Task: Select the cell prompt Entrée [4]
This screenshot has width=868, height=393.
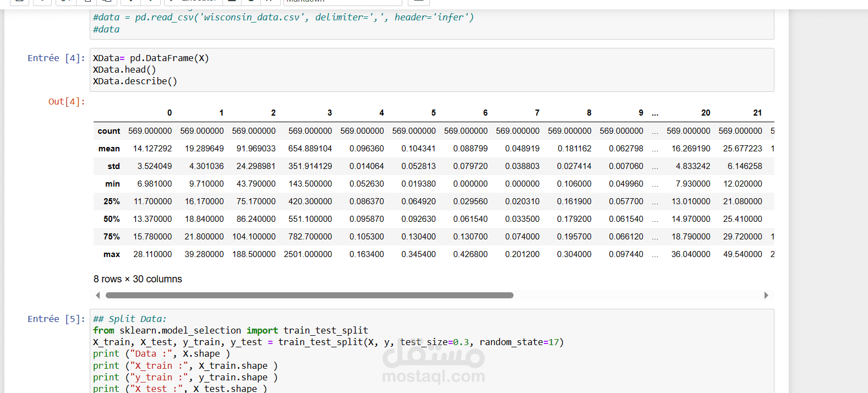Action: click(x=57, y=58)
